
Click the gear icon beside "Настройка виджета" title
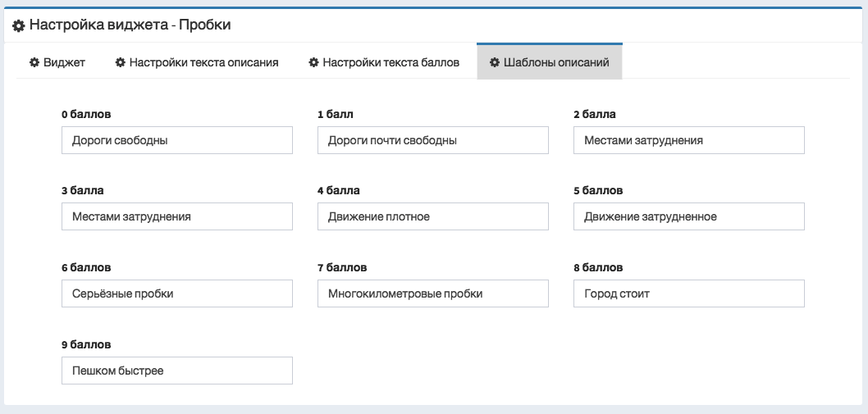click(x=18, y=25)
